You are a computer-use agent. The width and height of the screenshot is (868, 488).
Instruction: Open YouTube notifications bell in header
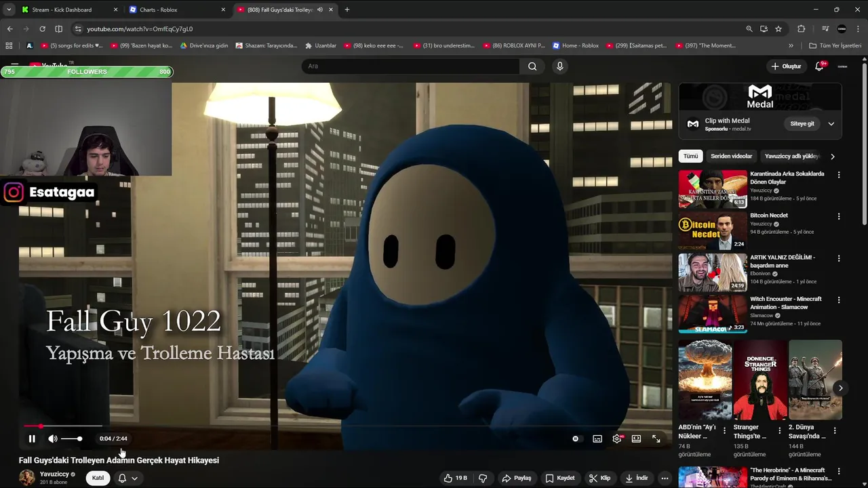819,66
